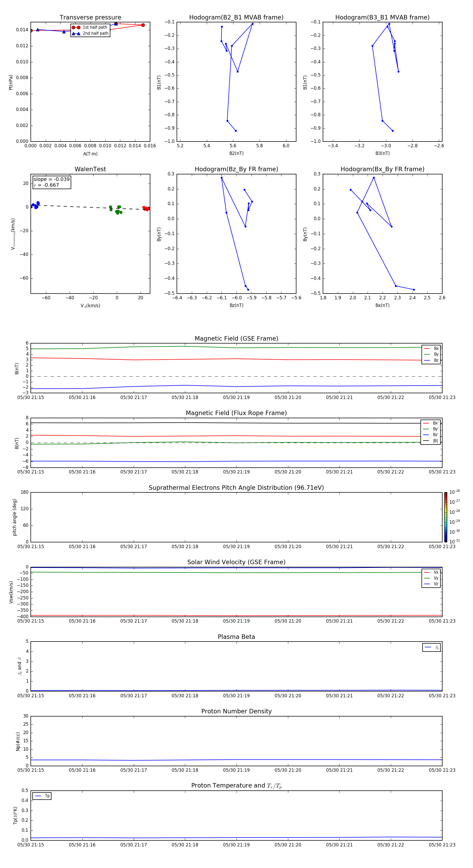Click the Bz(nT) x-axis label

[236, 305]
